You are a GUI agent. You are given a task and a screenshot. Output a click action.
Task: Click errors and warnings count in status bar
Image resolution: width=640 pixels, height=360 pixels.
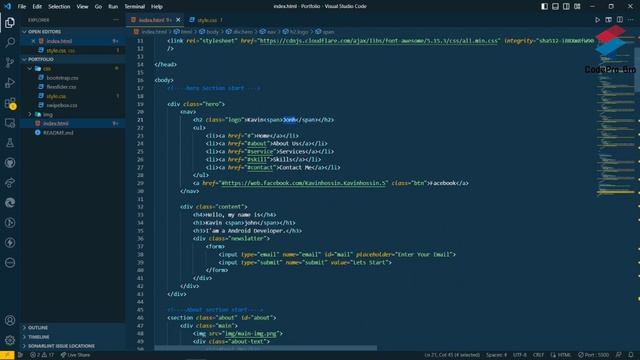(x=42, y=355)
